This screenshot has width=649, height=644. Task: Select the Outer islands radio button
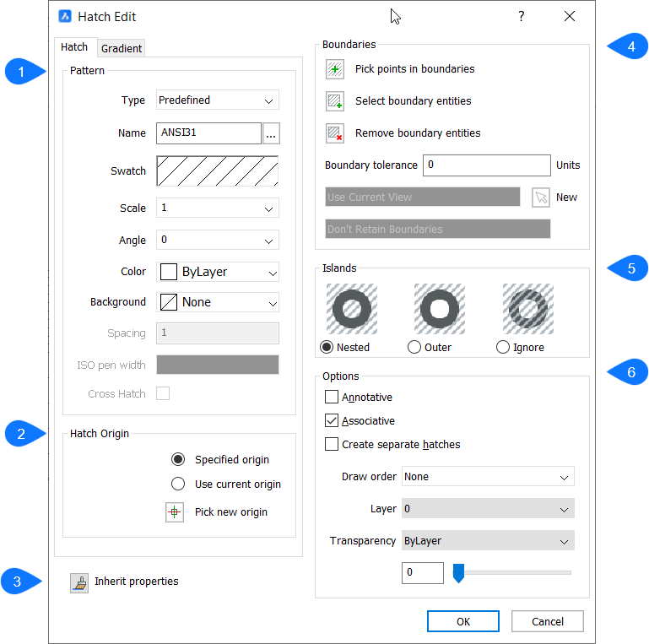(414, 347)
